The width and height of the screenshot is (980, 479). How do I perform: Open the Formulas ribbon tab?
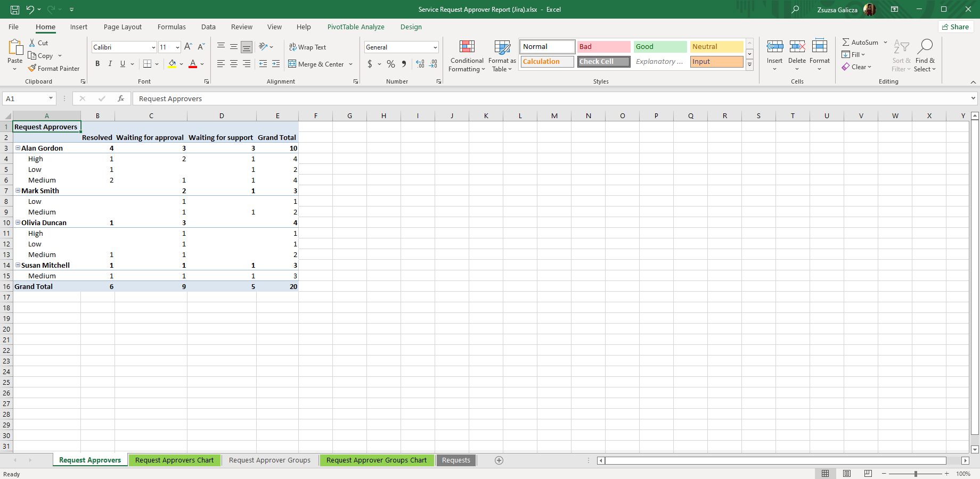click(171, 27)
